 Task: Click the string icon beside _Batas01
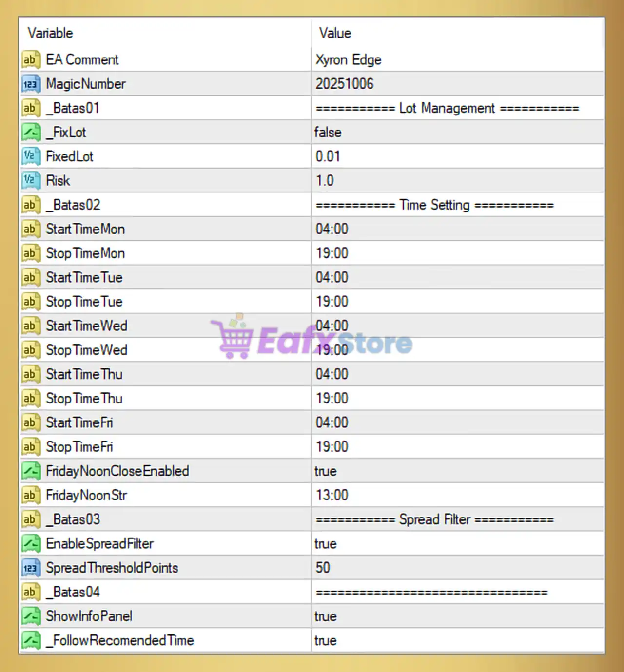[x=31, y=108]
